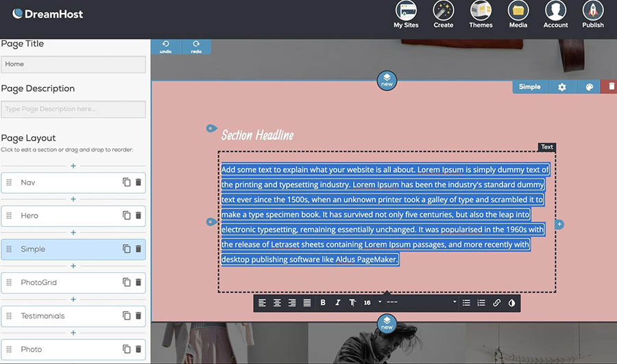Toggle italic formatting on selected text

[x=337, y=303]
